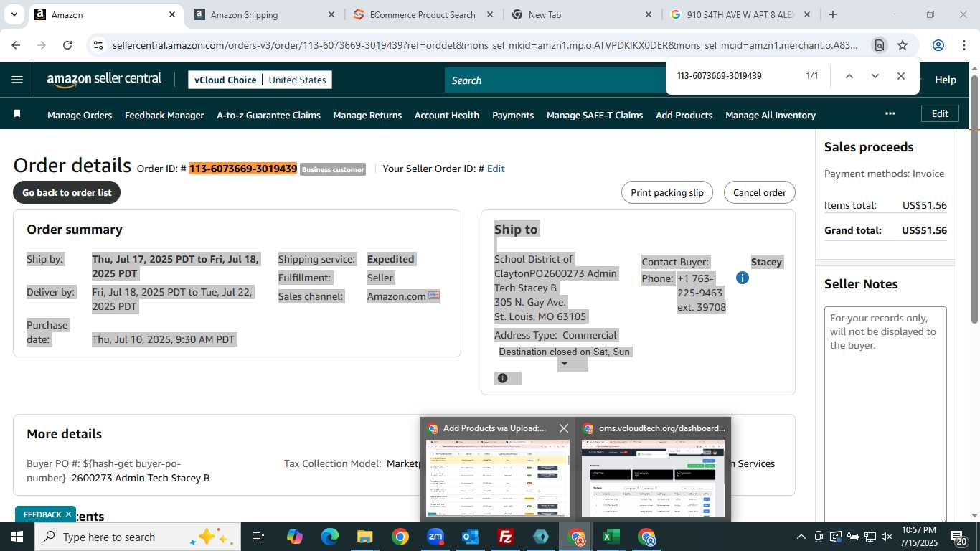Click the Seller Central search field
The image size is (980, 551).
click(x=556, y=80)
